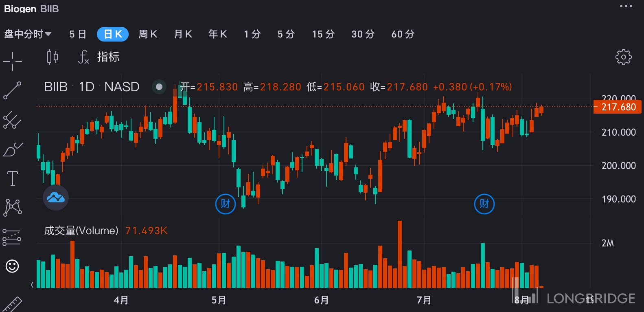Image resolution: width=644 pixels, height=312 pixels.
Task: Change the candlestick chart style
Action: (x=53, y=57)
